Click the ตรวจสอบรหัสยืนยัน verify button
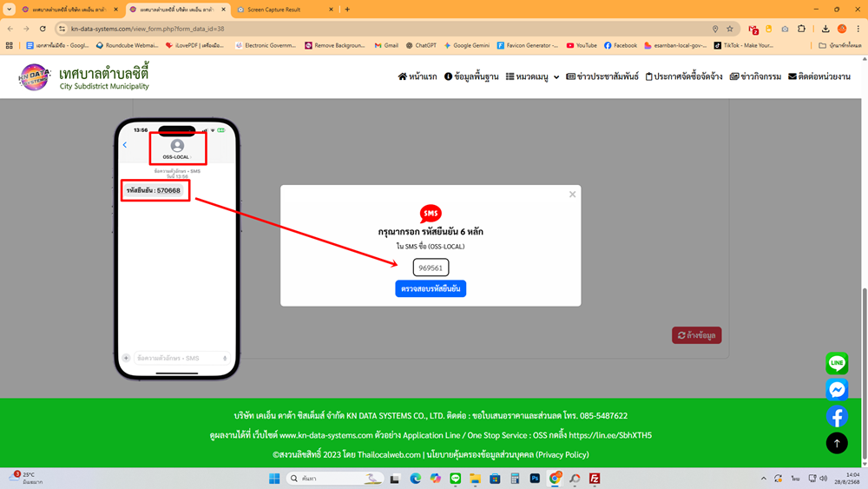The image size is (868, 489). click(431, 288)
